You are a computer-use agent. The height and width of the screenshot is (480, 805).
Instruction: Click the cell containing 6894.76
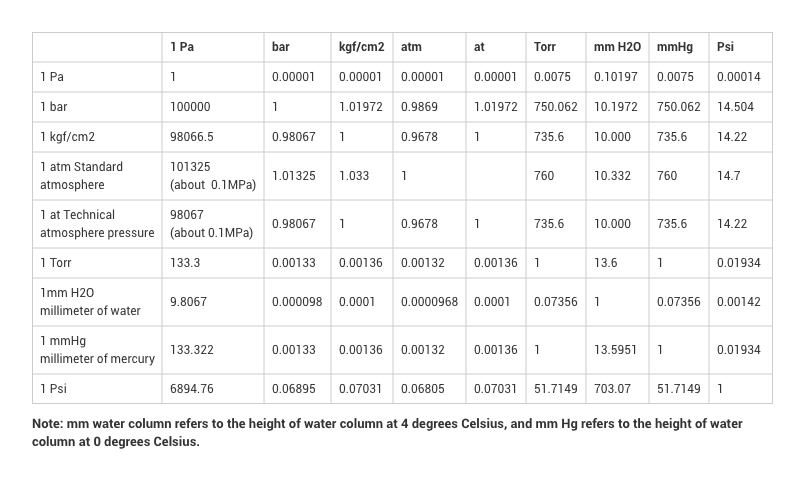click(x=192, y=389)
